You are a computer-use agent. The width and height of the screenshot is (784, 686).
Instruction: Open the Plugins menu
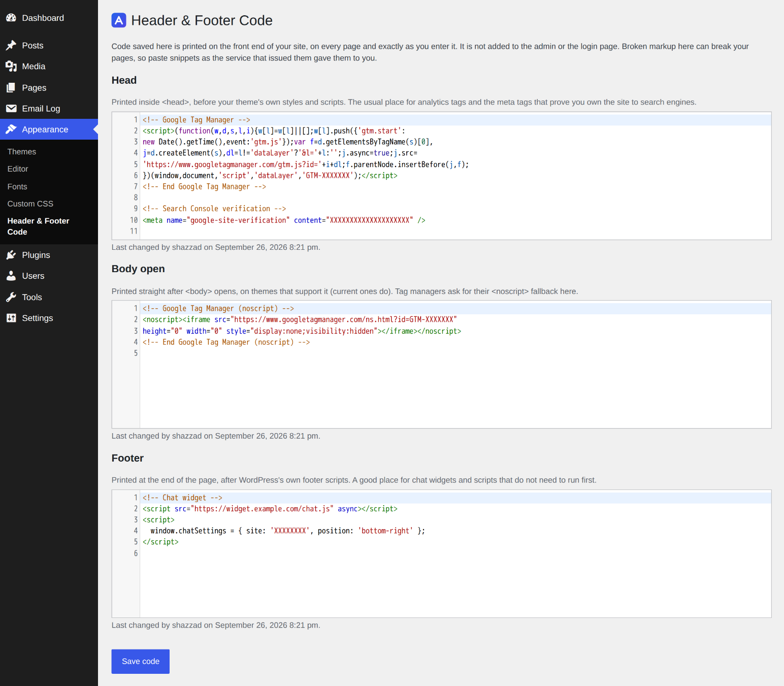pyautogui.click(x=49, y=255)
